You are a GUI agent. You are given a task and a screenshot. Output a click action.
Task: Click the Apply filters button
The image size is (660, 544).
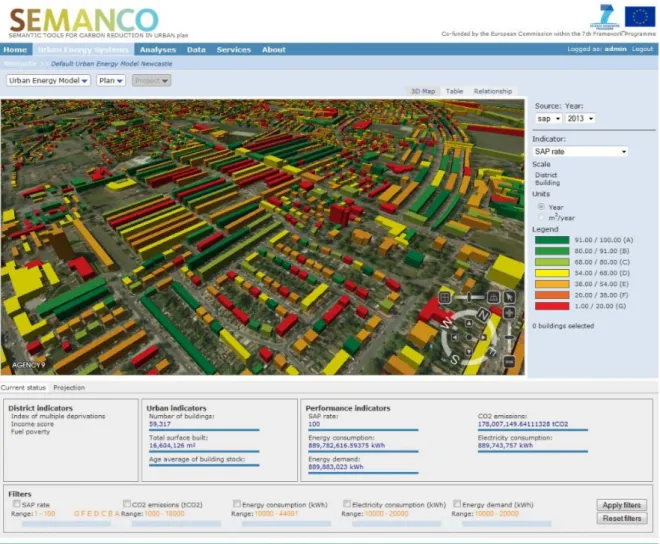622,505
